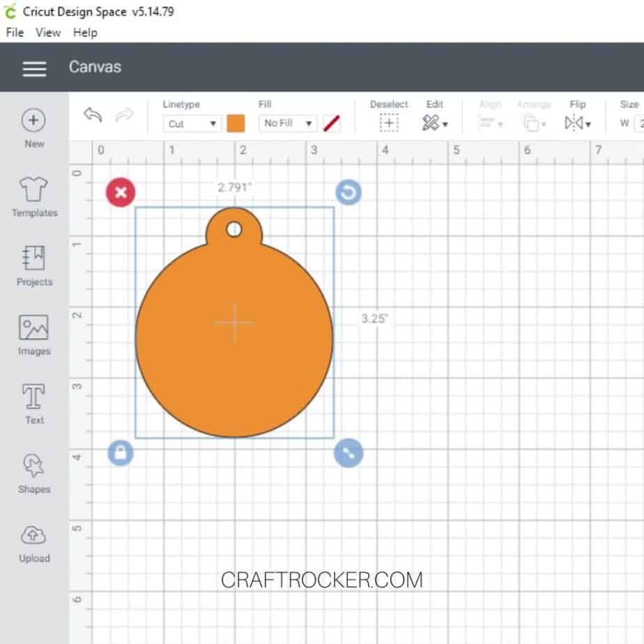
Task: Open the Help menu
Action: [x=86, y=33]
